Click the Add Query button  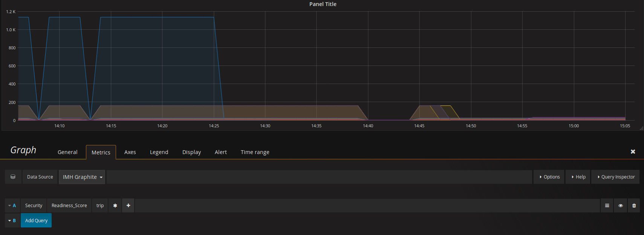(x=36, y=221)
